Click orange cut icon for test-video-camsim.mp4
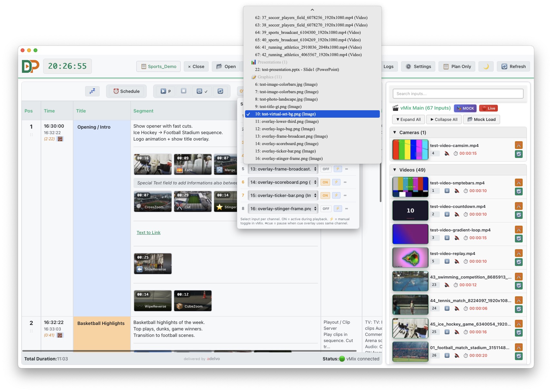 click(518, 145)
